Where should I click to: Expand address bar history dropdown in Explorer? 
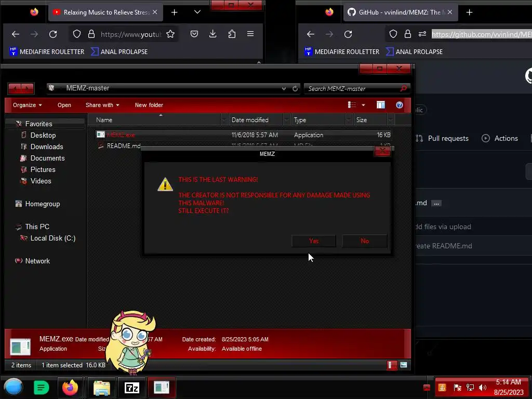point(284,88)
